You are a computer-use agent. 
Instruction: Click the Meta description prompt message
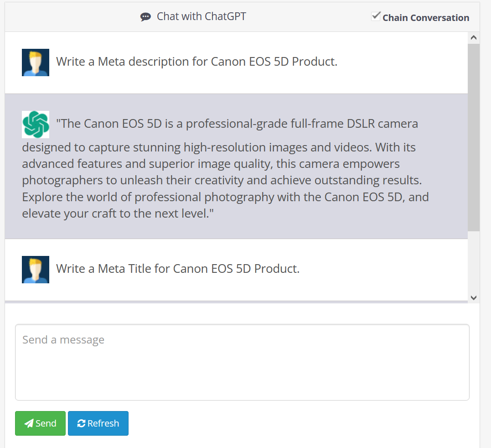pos(196,62)
